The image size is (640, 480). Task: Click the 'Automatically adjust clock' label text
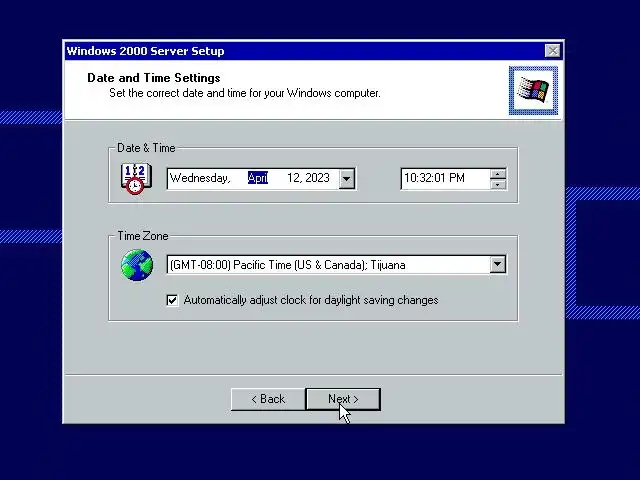311,300
